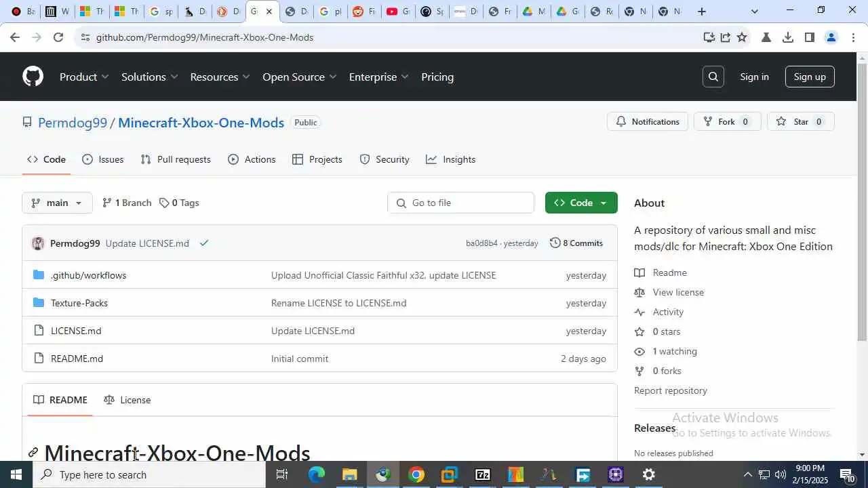
Task: Click the Sign up button
Action: tap(810, 77)
